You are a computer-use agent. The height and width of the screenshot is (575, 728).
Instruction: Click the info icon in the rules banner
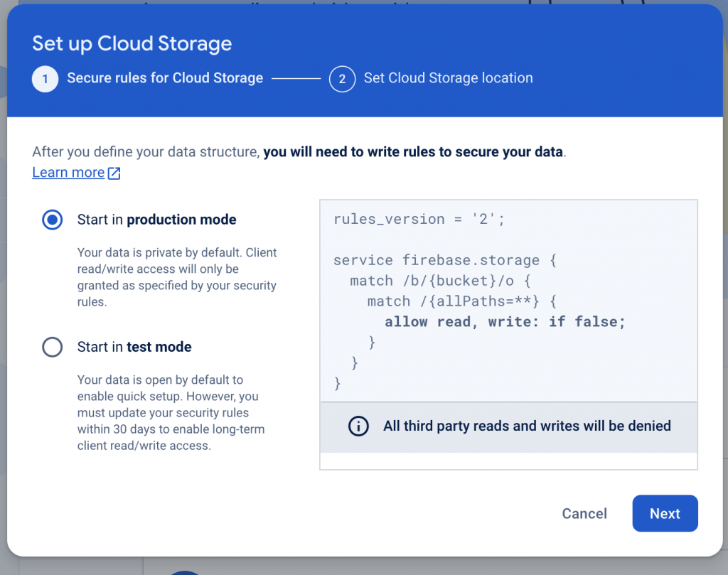[358, 426]
